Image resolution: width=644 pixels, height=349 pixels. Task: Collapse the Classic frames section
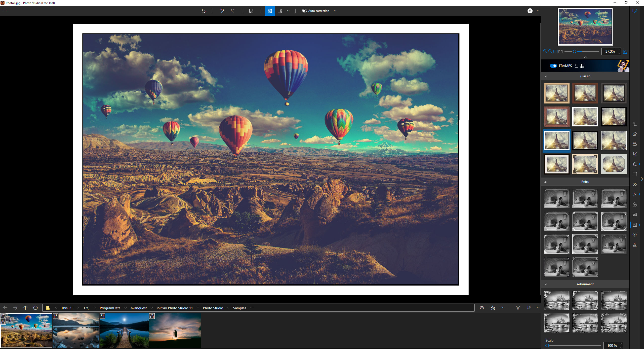click(x=545, y=76)
